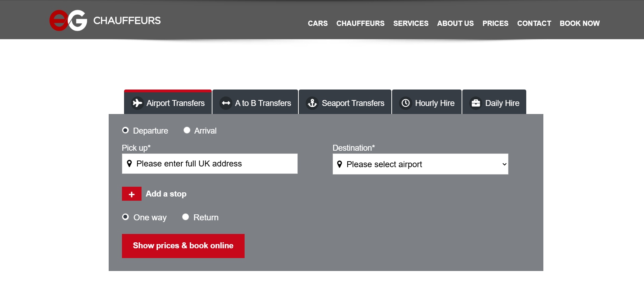Image resolution: width=644 pixels, height=285 pixels.
Task: Click the briefcase icon for Daily Hire
Action: [476, 103]
